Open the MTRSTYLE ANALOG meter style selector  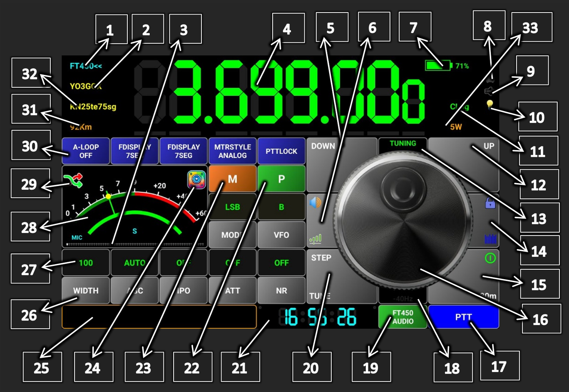pos(233,151)
